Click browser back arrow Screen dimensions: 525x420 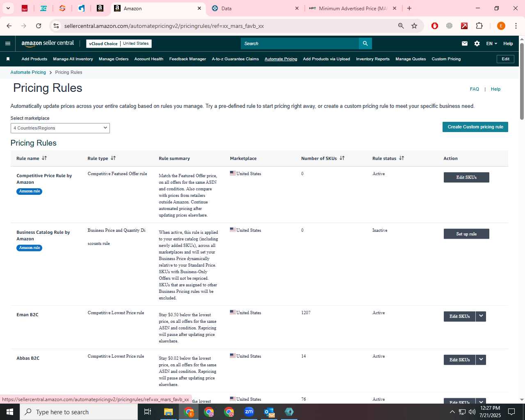coord(9,26)
